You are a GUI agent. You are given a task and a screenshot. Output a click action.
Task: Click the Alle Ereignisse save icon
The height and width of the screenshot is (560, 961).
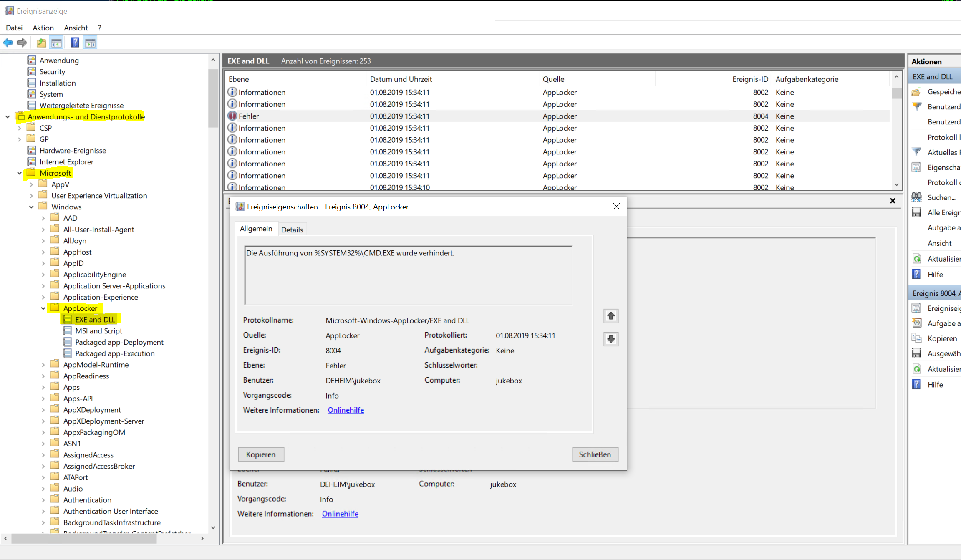click(916, 212)
